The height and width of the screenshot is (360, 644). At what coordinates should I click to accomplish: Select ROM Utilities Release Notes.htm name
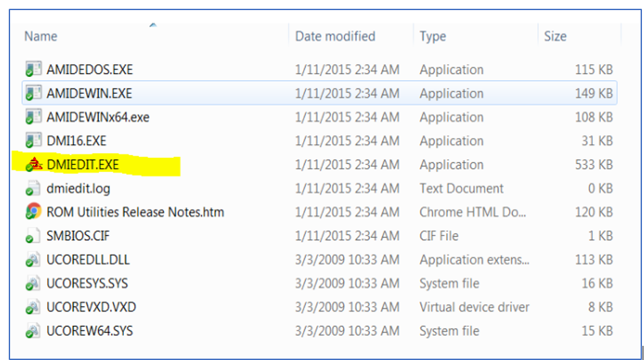135,212
